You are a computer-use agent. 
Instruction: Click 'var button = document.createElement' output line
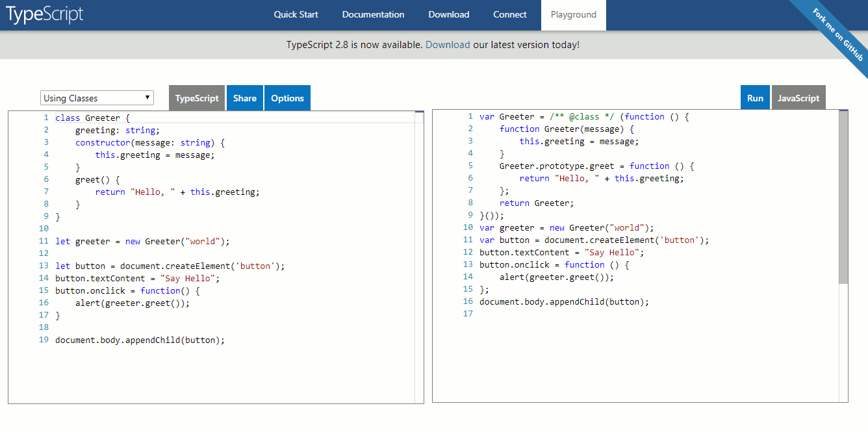(x=594, y=240)
